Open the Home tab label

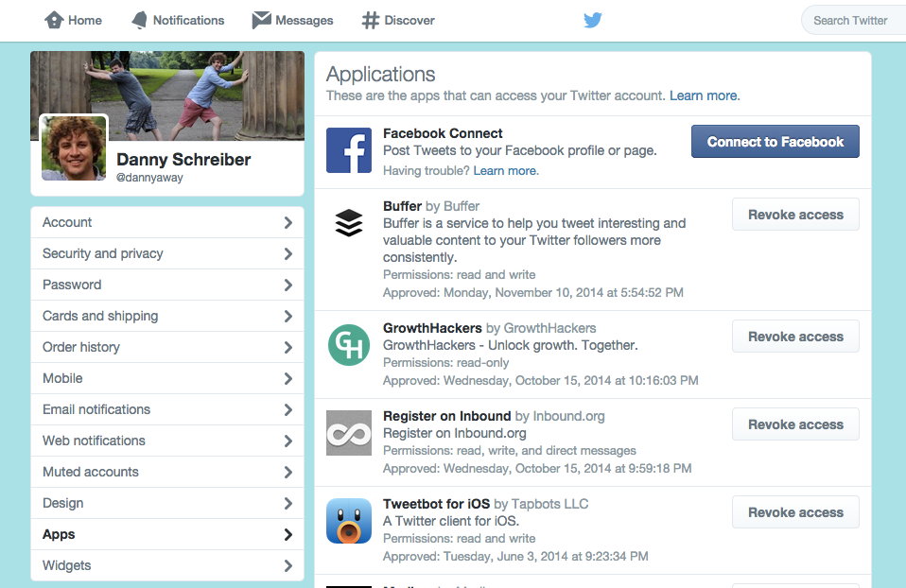[85, 20]
